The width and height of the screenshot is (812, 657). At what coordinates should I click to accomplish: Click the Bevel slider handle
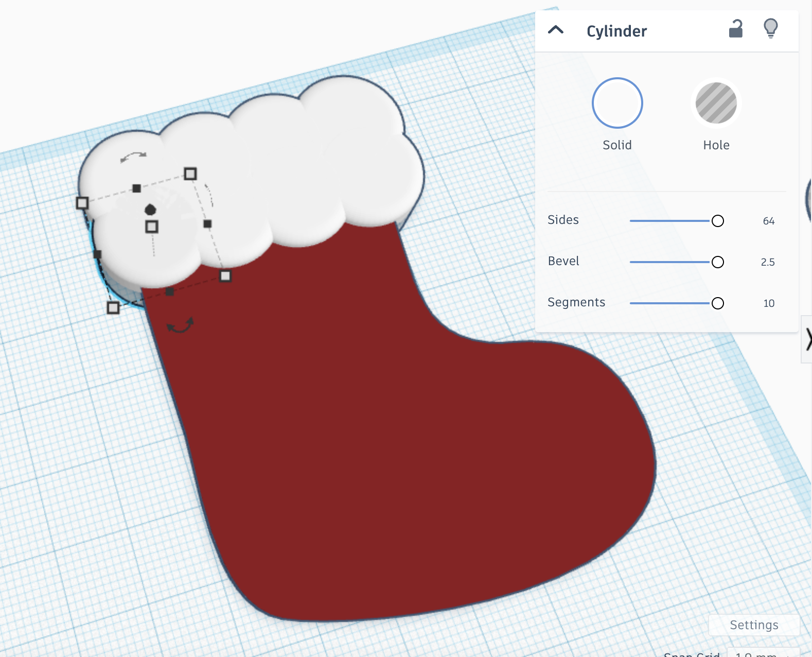[x=718, y=262]
